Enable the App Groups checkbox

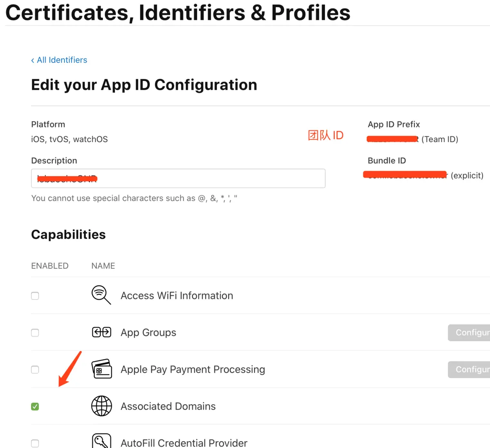[35, 333]
